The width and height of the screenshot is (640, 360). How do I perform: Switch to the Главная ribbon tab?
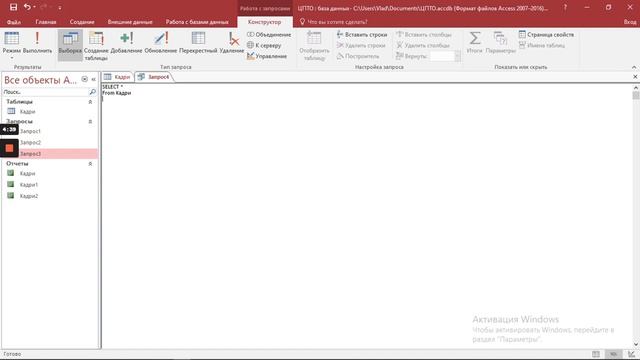(x=46, y=22)
